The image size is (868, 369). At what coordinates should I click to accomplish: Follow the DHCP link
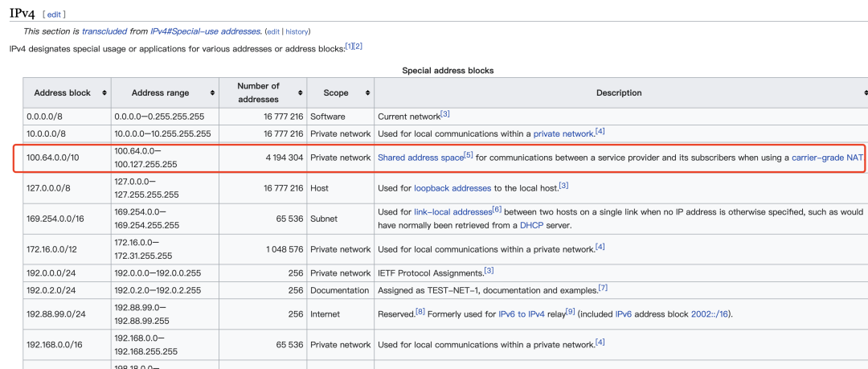(x=532, y=226)
